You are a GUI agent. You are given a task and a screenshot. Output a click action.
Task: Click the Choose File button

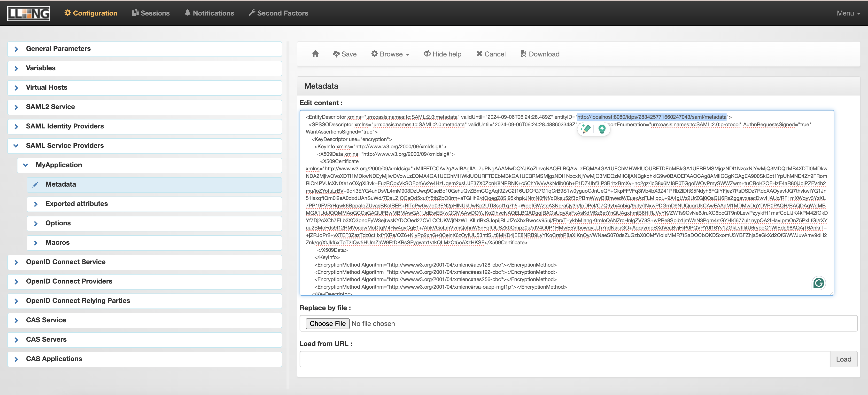tap(327, 324)
